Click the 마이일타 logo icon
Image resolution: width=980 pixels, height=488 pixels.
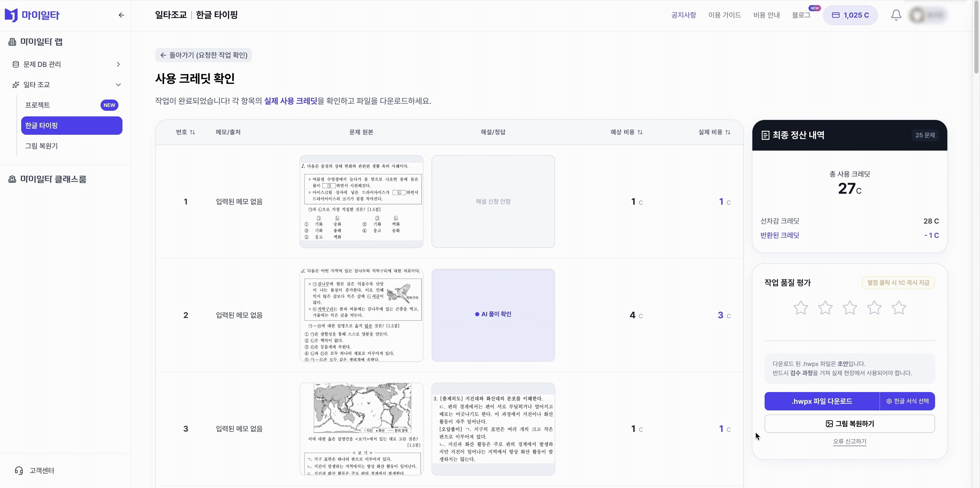(11, 15)
